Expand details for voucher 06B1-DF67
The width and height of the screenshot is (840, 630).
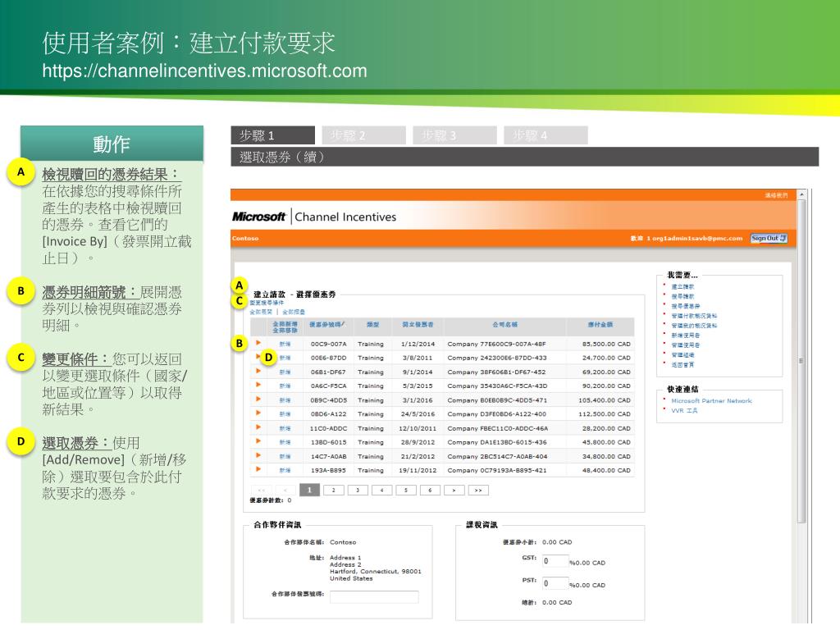258,371
